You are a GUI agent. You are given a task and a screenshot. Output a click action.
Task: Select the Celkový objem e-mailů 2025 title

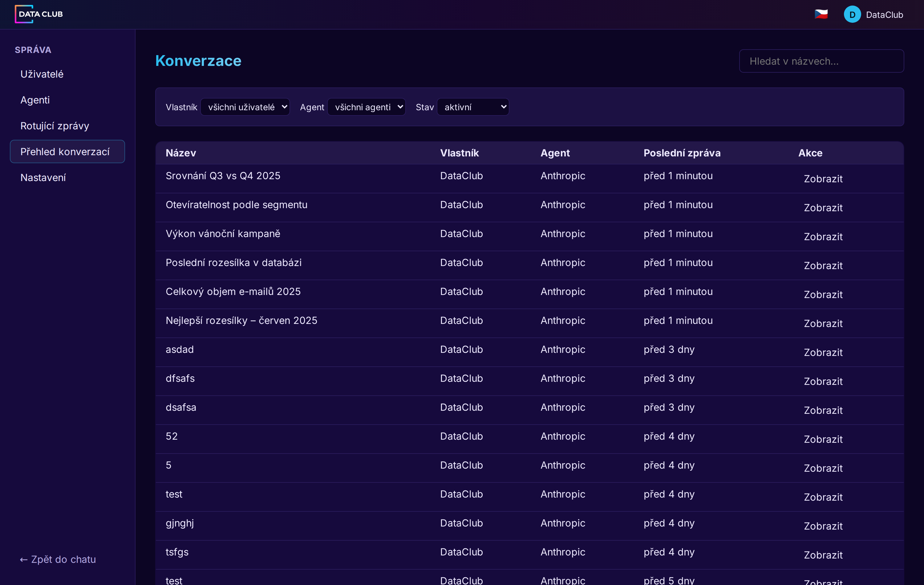click(233, 292)
